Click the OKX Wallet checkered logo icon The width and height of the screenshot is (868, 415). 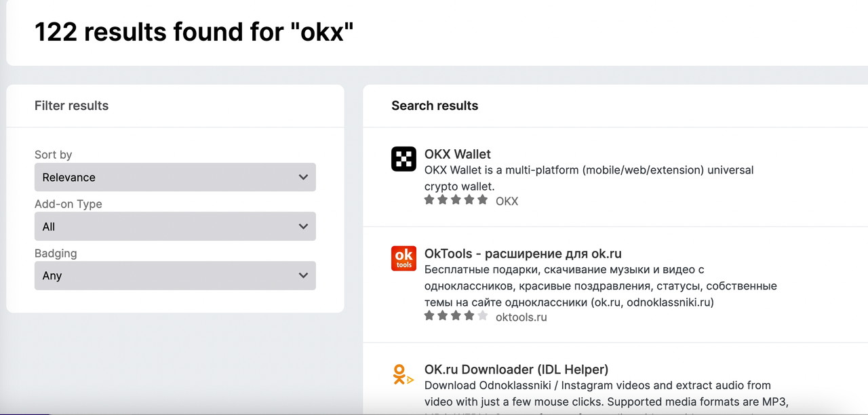coord(403,159)
